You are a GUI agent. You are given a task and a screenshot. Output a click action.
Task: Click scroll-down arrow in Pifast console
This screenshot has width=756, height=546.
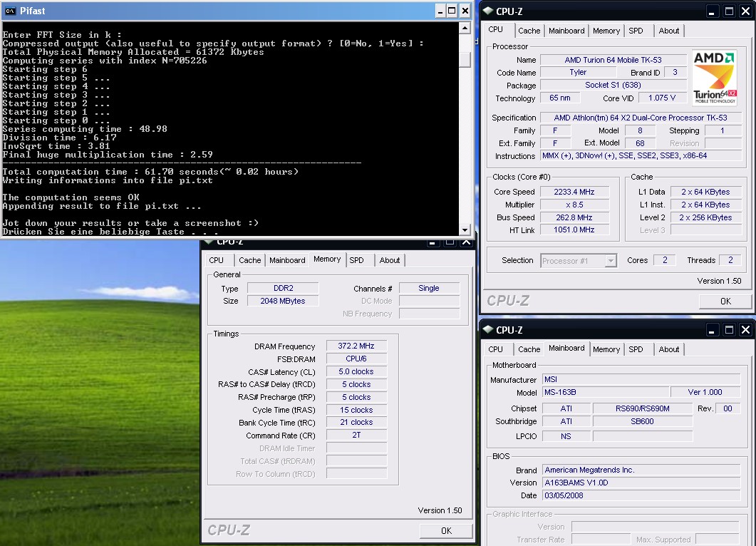pyautogui.click(x=465, y=230)
